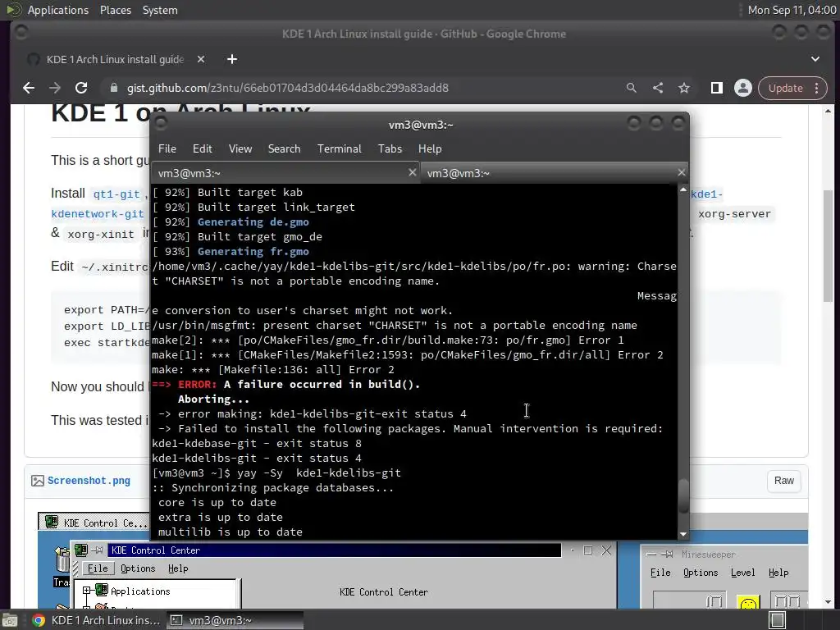Viewport: 840px width, 630px height.
Task: Click the site lock icon in address bar
Action: click(x=113, y=88)
